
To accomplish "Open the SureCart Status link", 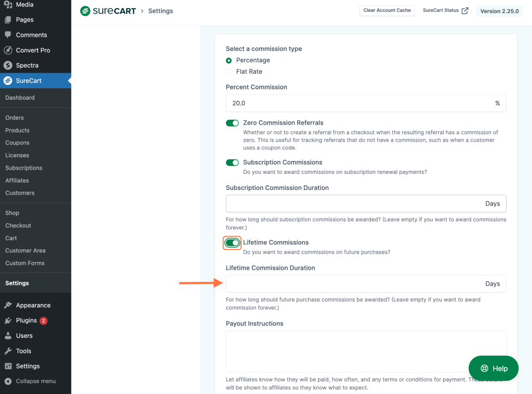I will [x=445, y=10].
